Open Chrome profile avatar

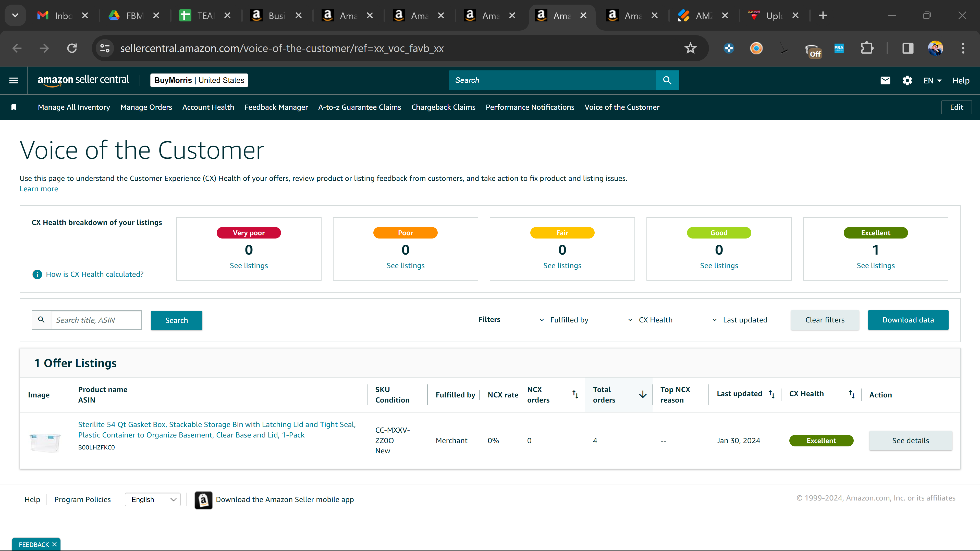tap(936, 48)
